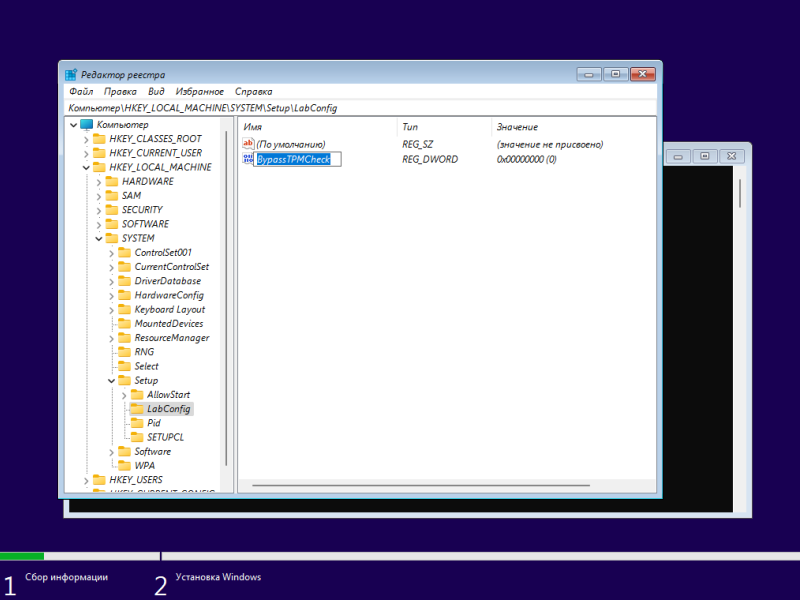
Task: Sort values by the Имя column header
Action: [317, 127]
